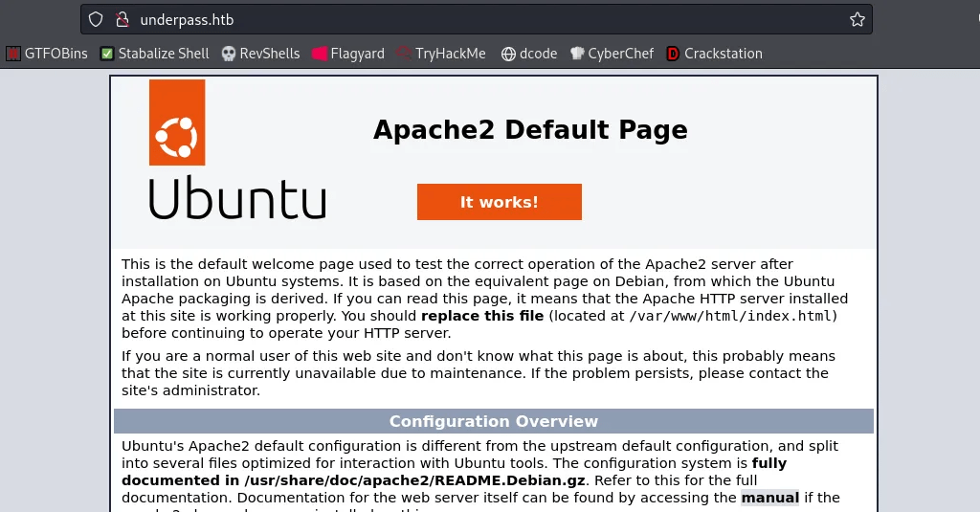This screenshot has height=512, width=980.
Task: Open the CyberChef bookmark
Action: click(612, 54)
